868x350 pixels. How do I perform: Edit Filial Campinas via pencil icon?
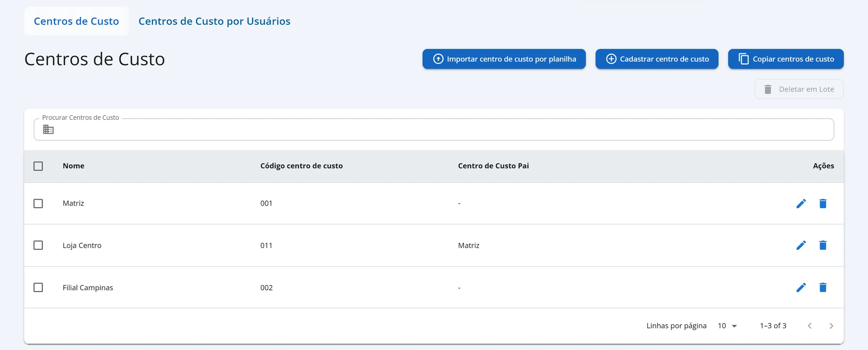pyautogui.click(x=801, y=287)
